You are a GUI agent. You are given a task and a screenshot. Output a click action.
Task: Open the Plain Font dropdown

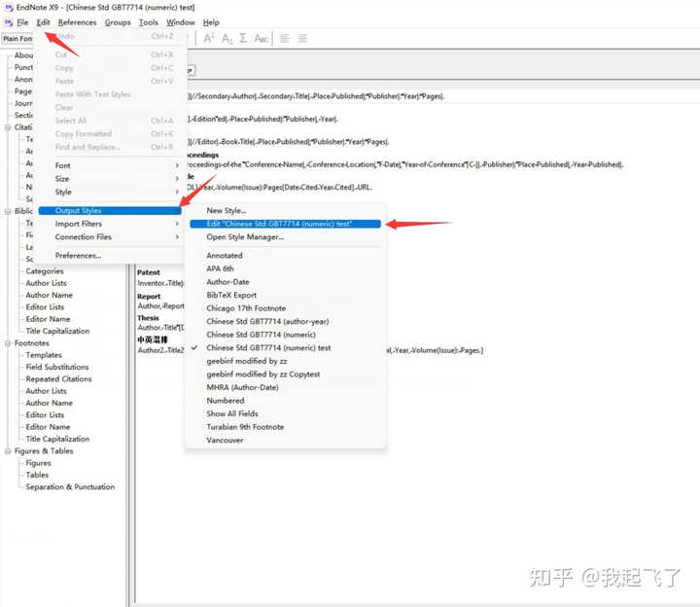point(17,39)
